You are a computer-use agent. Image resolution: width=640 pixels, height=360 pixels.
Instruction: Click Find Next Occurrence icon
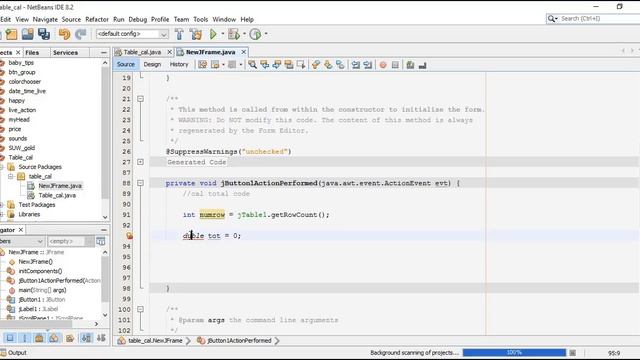[x=277, y=64]
